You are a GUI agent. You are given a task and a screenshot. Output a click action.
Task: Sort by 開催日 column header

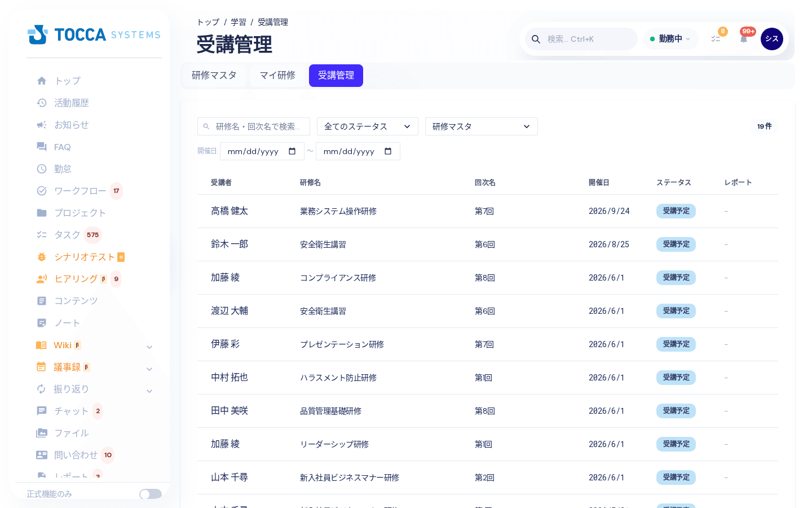click(599, 182)
